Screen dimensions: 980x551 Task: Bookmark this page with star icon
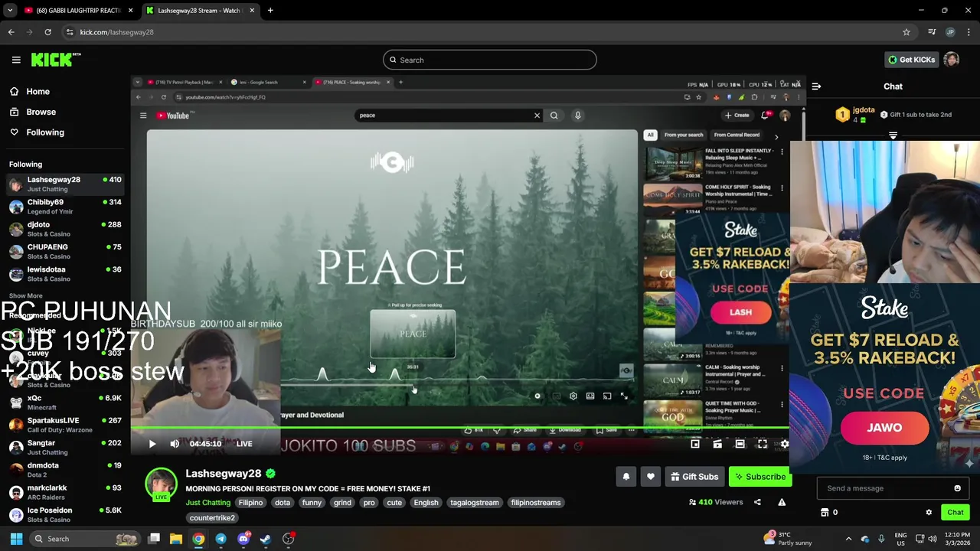[x=906, y=32]
